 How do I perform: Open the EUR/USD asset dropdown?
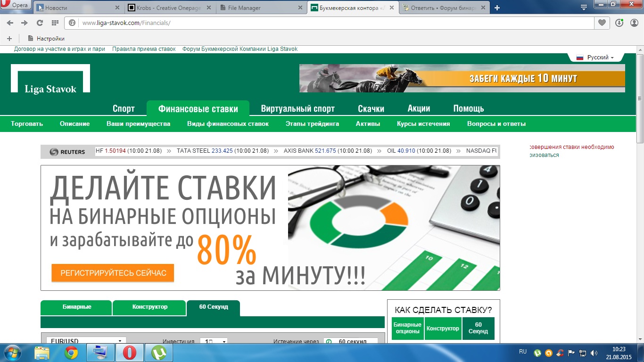pos(86,341)
